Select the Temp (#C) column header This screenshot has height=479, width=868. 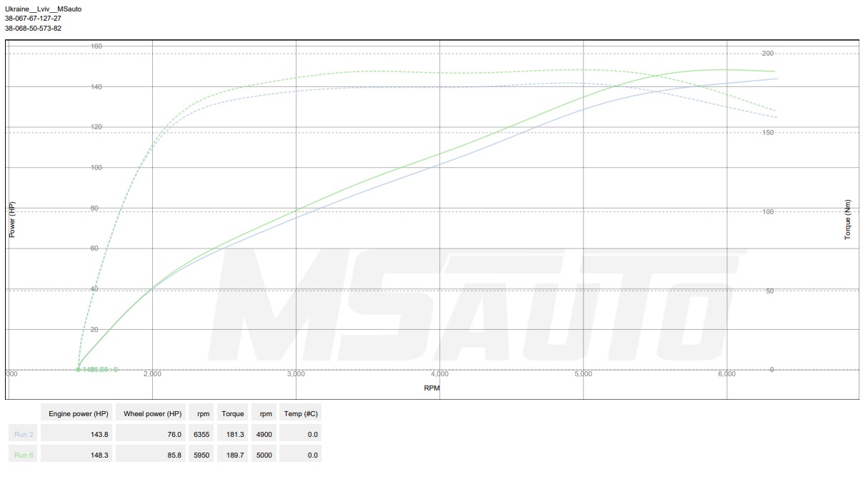300,413
